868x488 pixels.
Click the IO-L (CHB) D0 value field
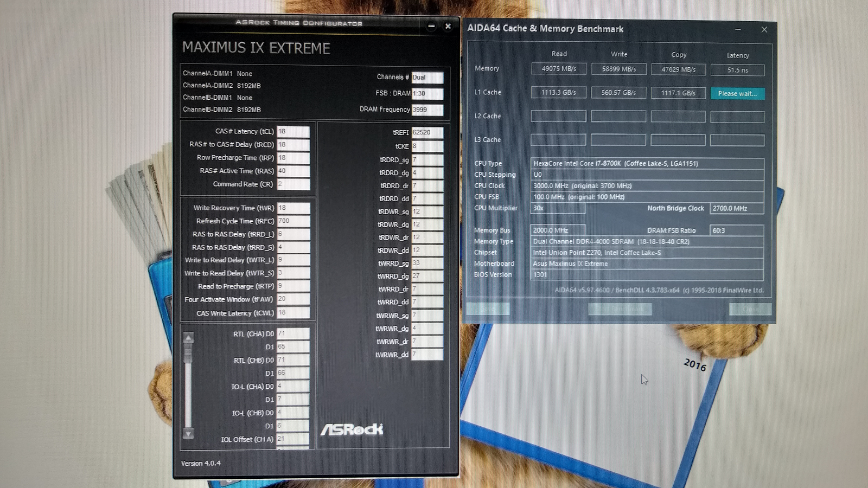click(293, 413)
